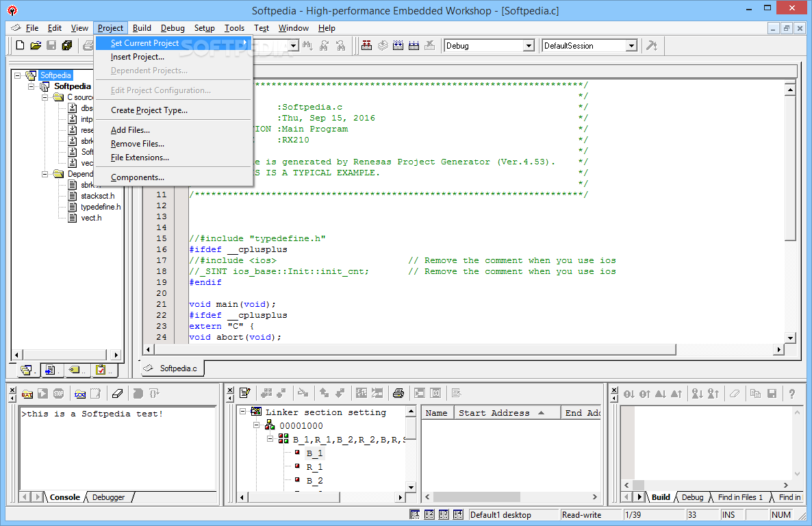Image resolution: width=812 pixels, height=526 pixels.
Task: Click the Find binoculars toolbar icon
Action: click(307, 46)
